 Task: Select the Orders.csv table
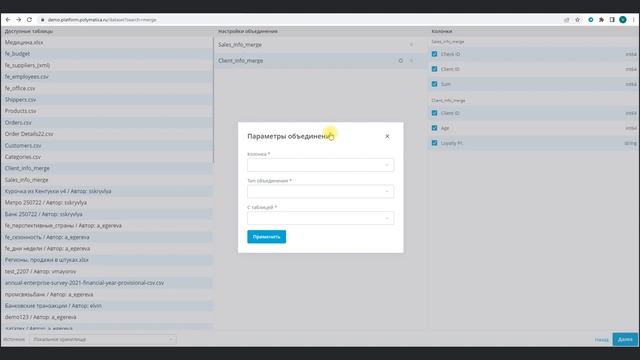(x=107, y=122)
